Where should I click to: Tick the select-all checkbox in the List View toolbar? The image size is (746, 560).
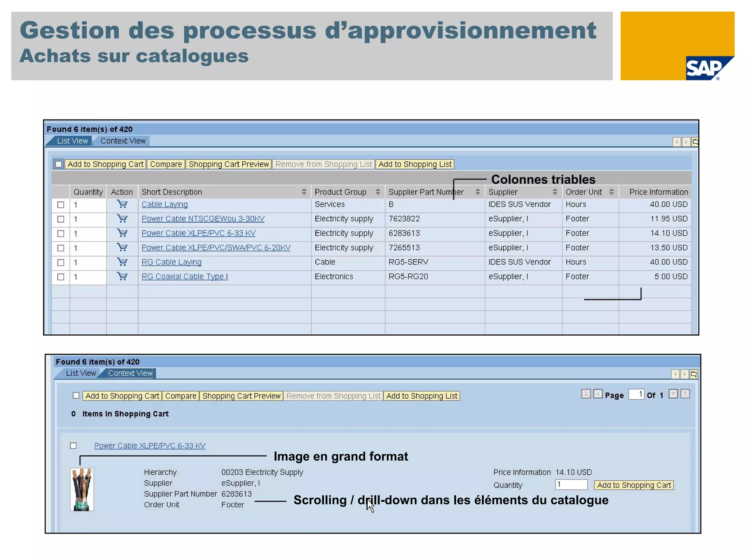point(58,164)
